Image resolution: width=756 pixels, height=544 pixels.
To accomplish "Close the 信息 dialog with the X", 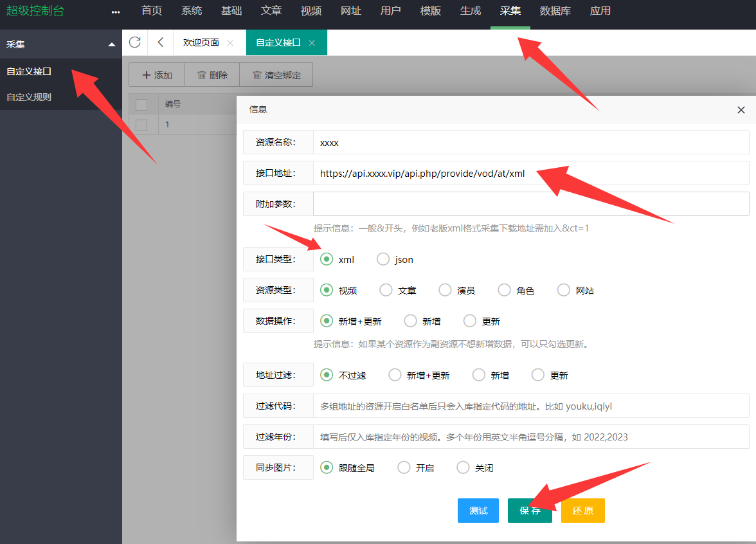I will 741,110.
